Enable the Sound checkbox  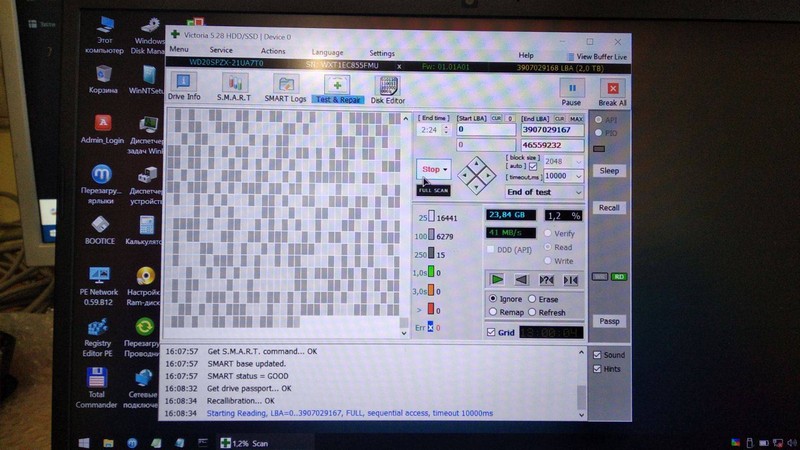coord(598,355)
